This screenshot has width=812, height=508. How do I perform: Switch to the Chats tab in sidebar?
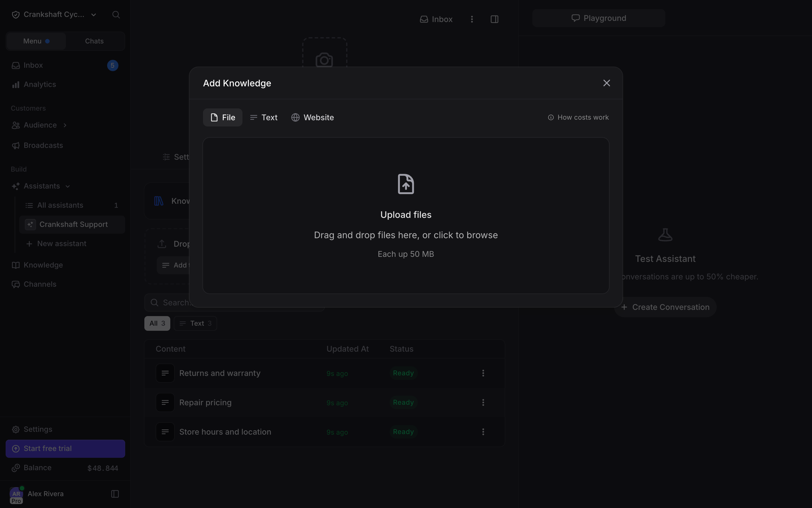point(94,41)
